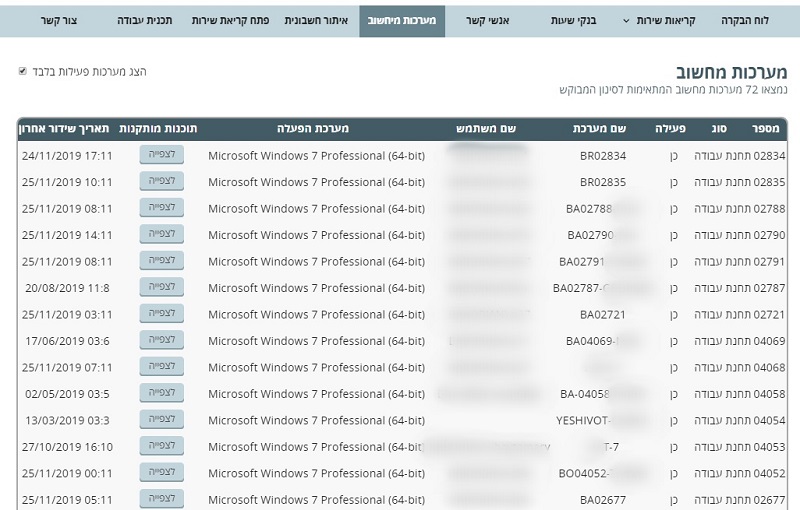
Task: Click לצפייה button for system 02788
Action: [161, 208]
